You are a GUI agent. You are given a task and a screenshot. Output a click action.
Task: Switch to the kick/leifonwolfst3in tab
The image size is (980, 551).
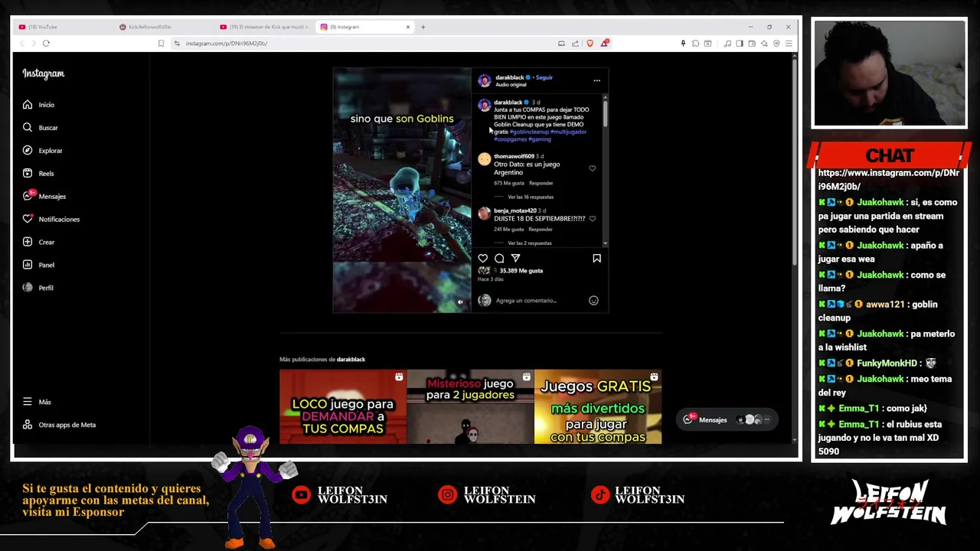(x=164, y=27)
